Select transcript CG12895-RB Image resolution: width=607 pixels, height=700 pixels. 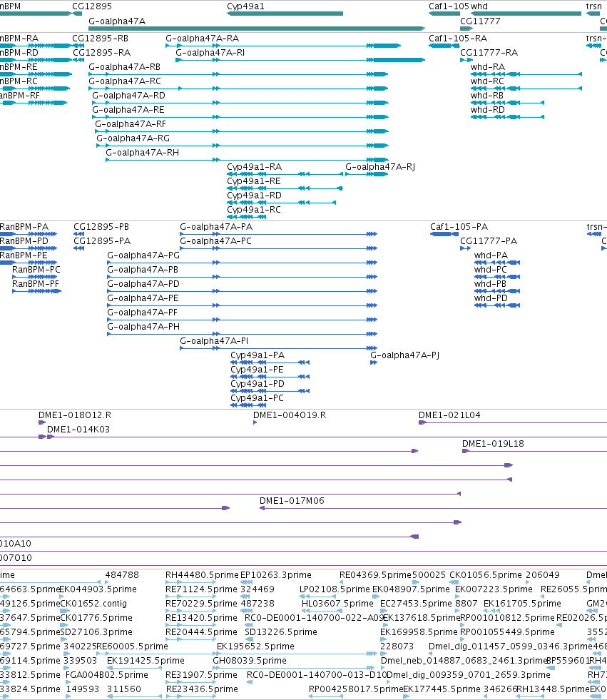[x=101, y=39]
